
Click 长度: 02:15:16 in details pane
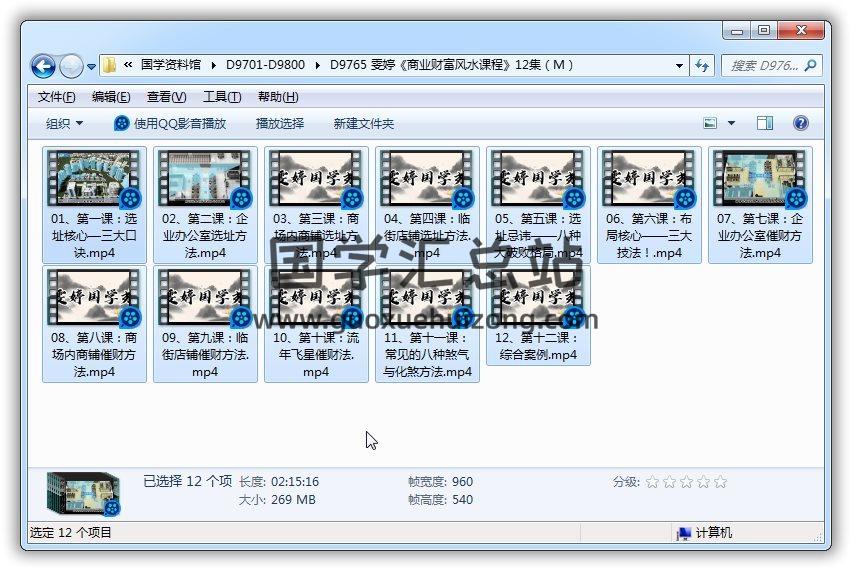point(279,482)
